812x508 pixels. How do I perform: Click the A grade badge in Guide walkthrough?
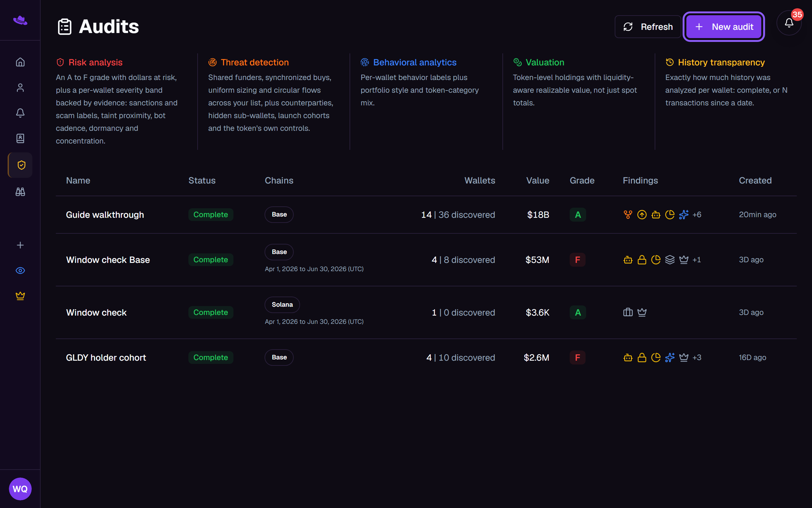pos(578,214)
